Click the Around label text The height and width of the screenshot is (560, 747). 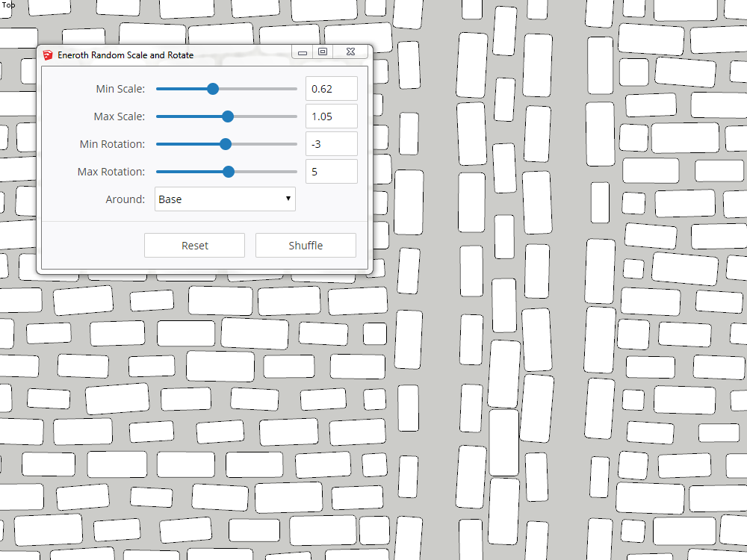tap(125, 199)
